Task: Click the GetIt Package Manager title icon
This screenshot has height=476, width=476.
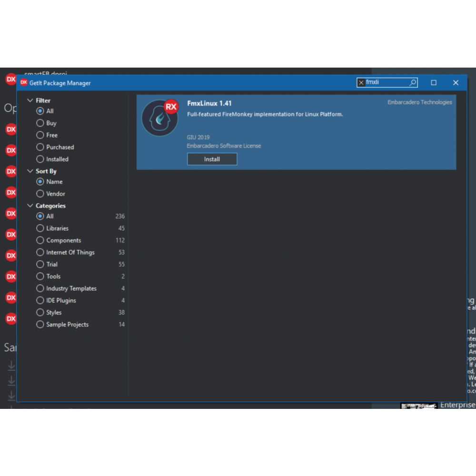Action: [x=23, y=83]
